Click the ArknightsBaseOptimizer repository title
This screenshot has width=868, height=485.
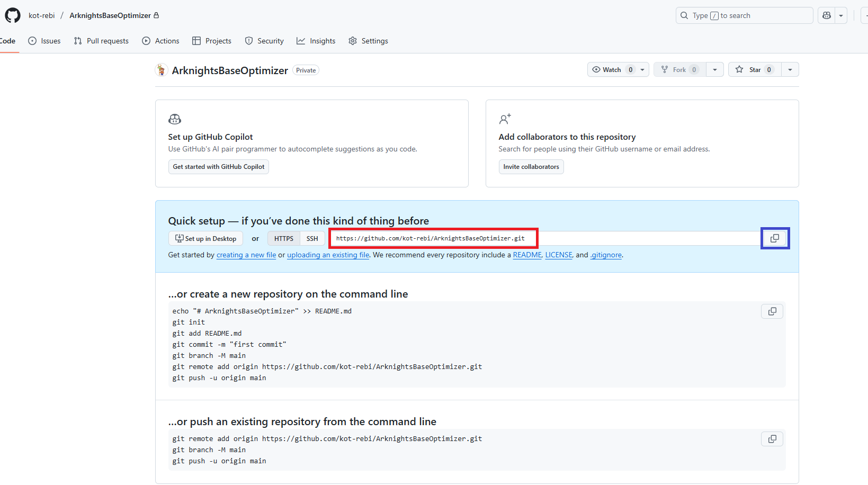coord(230,70)
